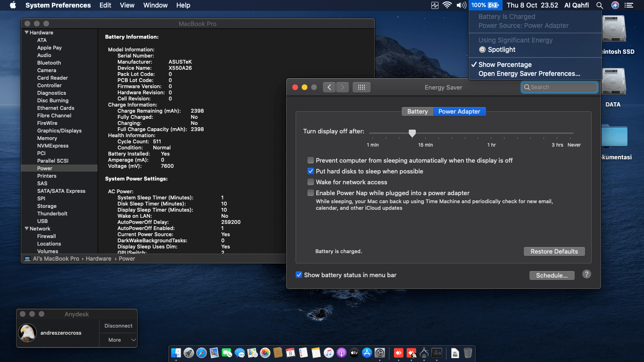
Task: Open the Apple TV app in the Dock
Action: 355,353
